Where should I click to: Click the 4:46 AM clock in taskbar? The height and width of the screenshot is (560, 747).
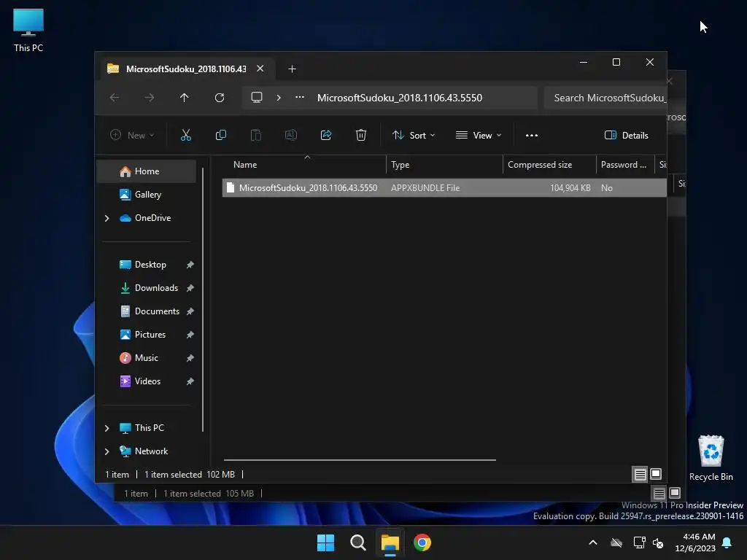click(x=695, y=542)
